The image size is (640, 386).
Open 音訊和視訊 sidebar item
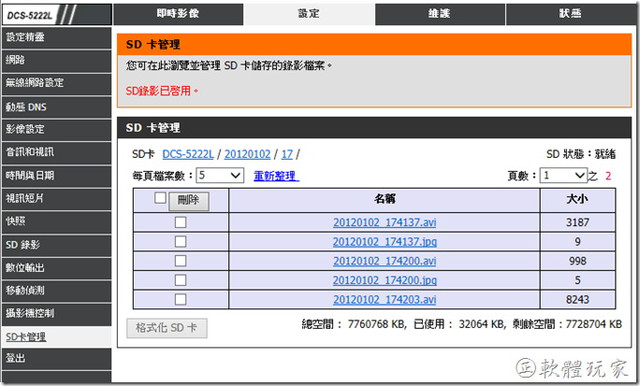pos(56,153)
